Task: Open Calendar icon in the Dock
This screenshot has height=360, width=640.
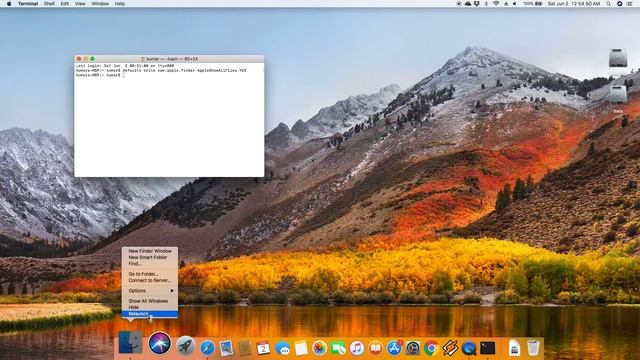Action: click(263, 348)
